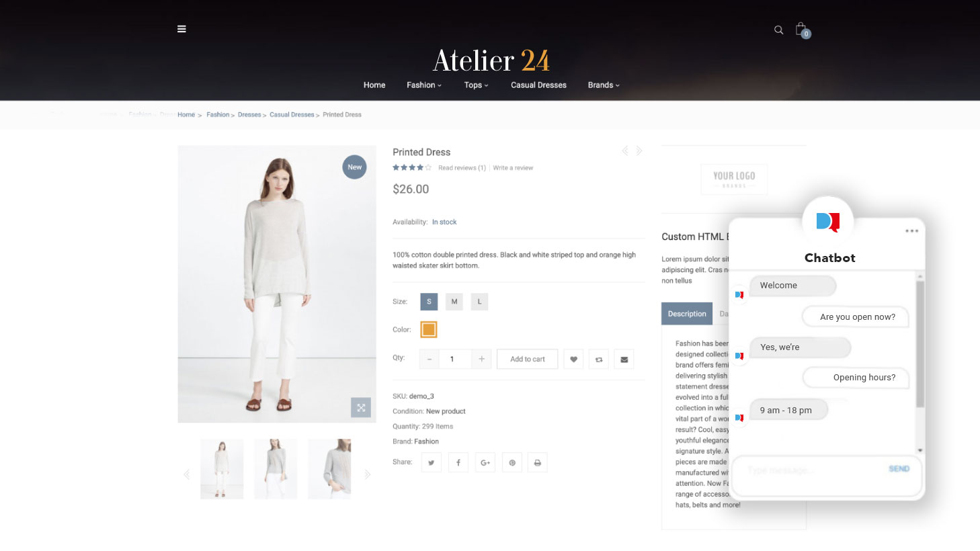This screenshot has width=980, height=551.
Task: Select size L option
Action: pyautogui.click(x=479, y=302)
